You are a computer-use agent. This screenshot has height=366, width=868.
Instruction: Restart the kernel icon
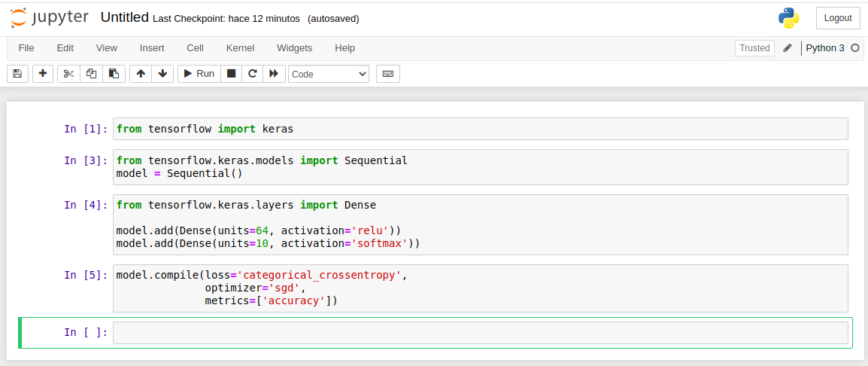[x=253, y=74]
